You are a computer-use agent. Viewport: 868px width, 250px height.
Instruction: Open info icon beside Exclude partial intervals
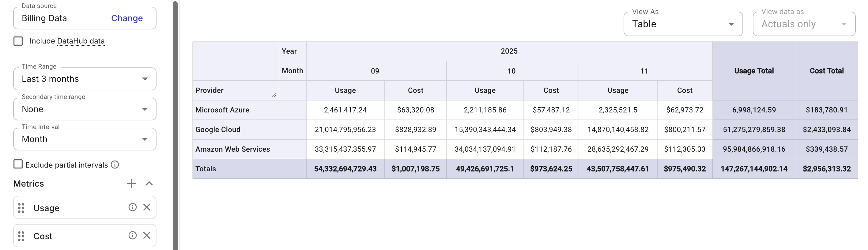pos(115,165)
